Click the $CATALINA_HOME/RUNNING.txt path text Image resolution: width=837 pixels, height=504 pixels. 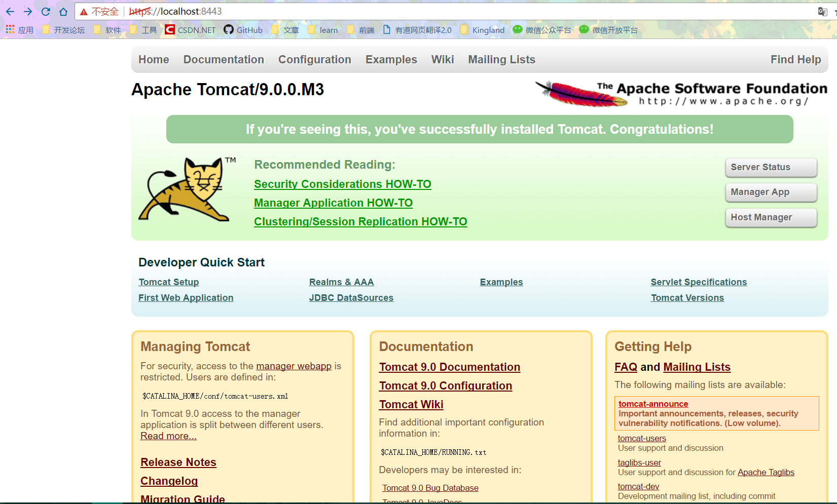(x=433, y=452)
